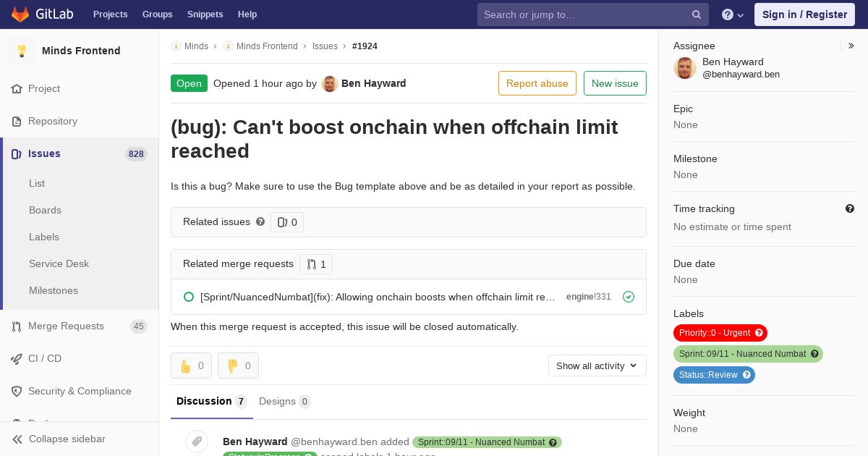
Task: Switch to the Designs tab
Action: (285, 401)
